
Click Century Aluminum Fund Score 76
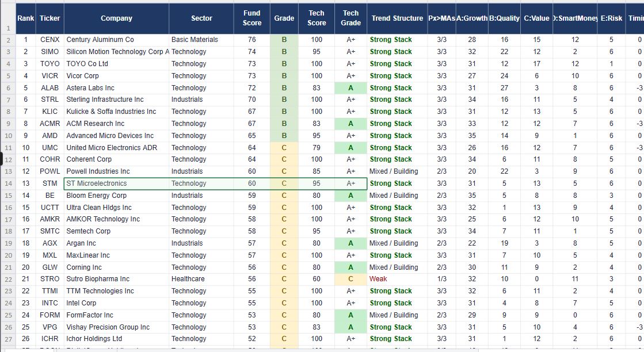(x=251, y=40)
